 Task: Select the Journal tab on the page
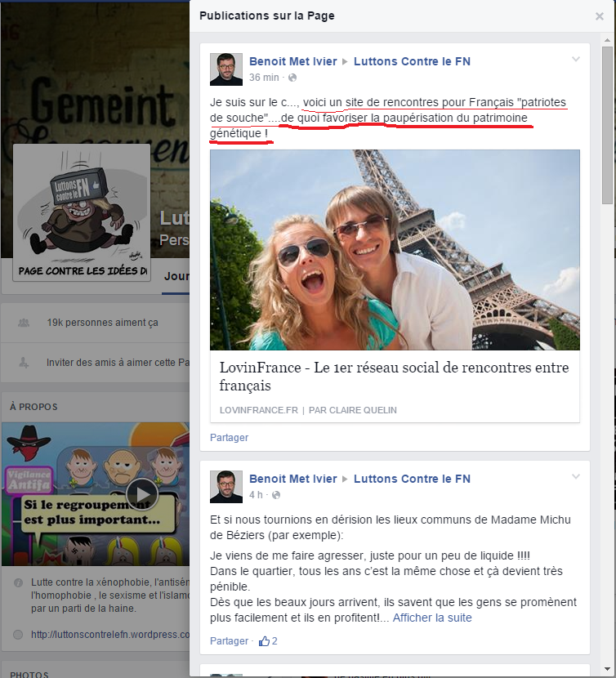pos(176,277)
